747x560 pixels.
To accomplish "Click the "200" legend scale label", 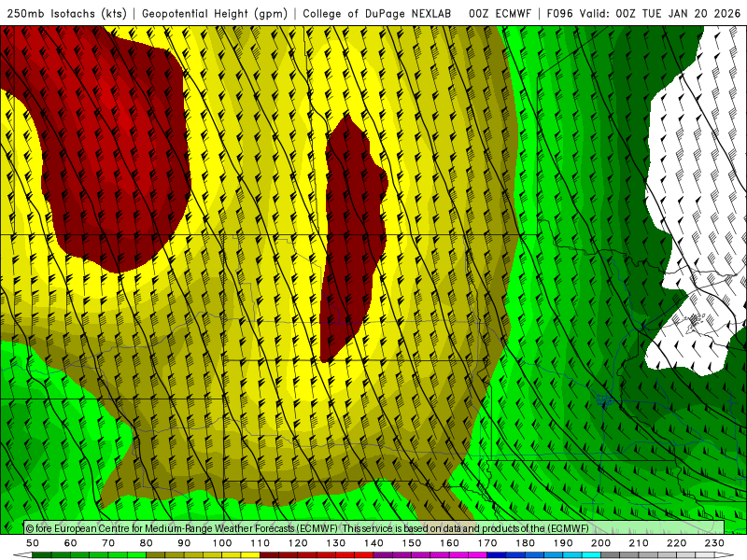I will pos(600,543).
